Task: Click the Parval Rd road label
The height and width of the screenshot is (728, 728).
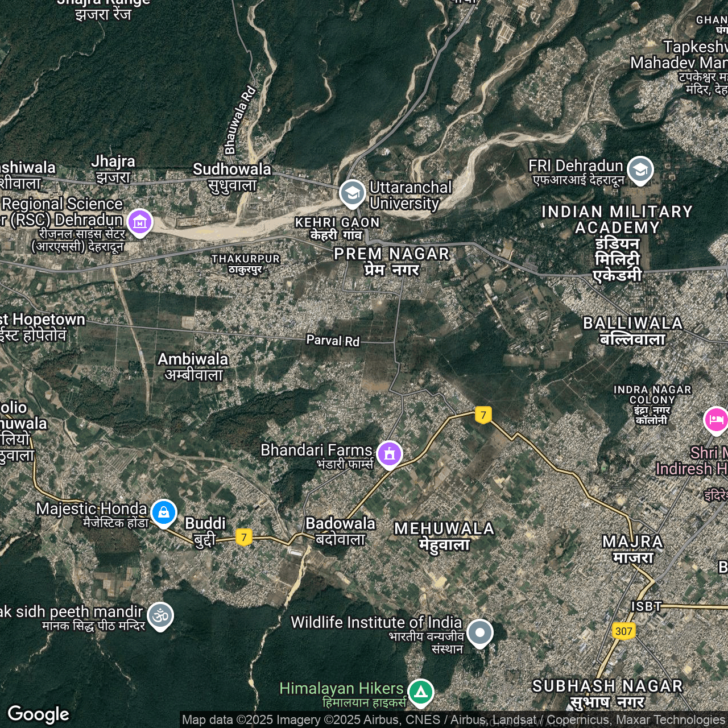Action: (x=333, y=341)
